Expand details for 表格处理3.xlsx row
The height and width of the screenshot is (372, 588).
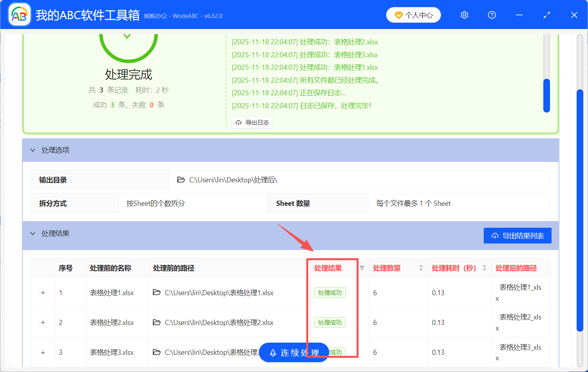[42, 352]
